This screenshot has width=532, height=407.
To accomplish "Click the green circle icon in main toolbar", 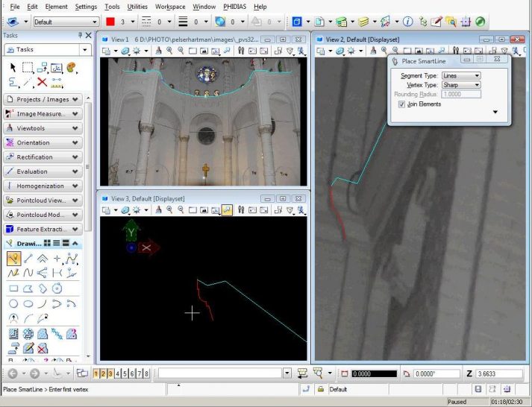I will (480, 22).
